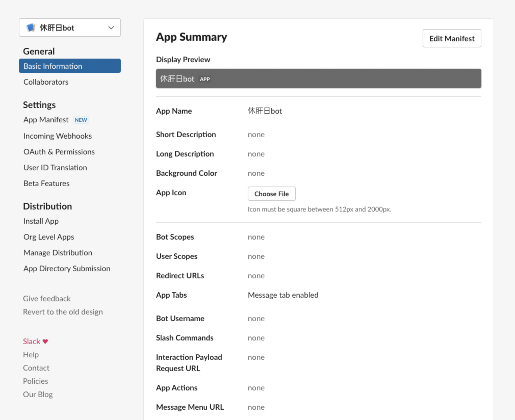
Task: Select Basic Information in the sidebar
Action: (x=53, y=66)
